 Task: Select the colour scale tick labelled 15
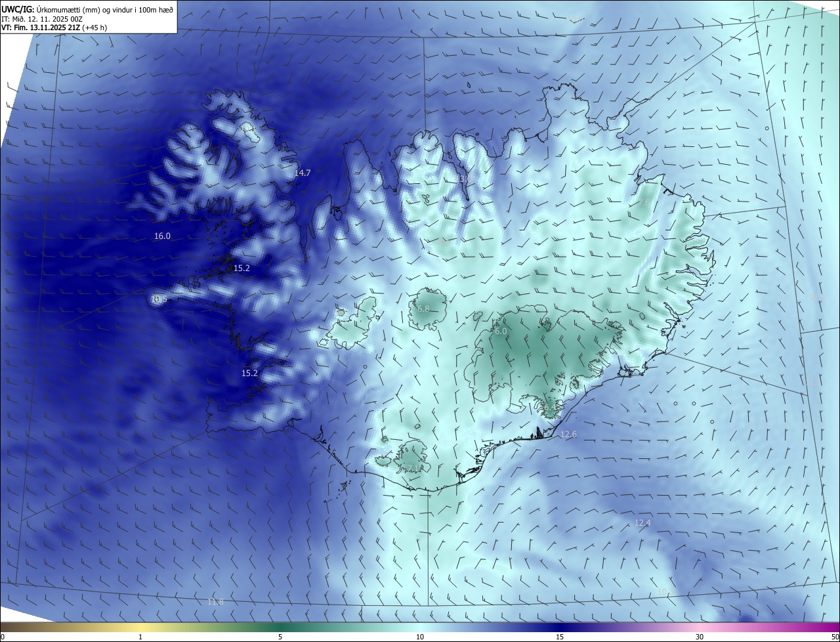560,637
